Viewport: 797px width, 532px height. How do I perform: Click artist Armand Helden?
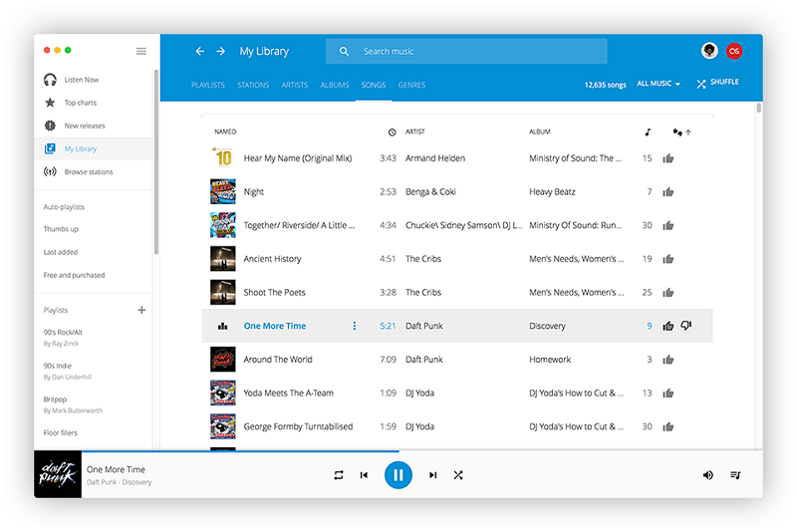[x=435, y=158]
